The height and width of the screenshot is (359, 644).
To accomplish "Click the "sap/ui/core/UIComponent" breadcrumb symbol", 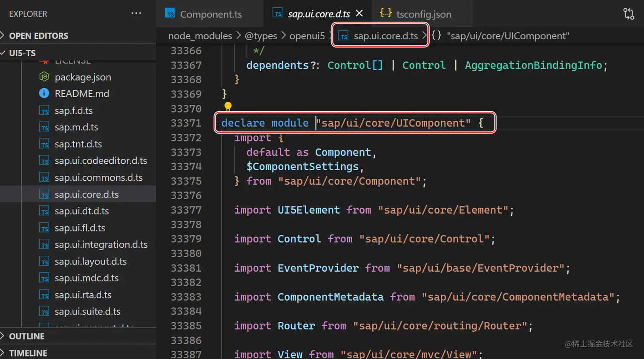I will tap(500, 36).
